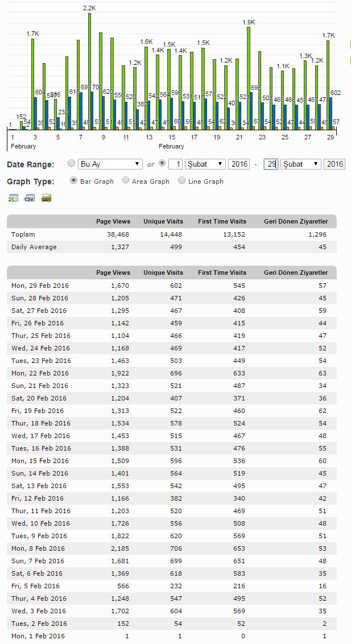Click Unique Visits header in summary table
Viewport: 351px width, 644px height.
[x=163, y=221]
